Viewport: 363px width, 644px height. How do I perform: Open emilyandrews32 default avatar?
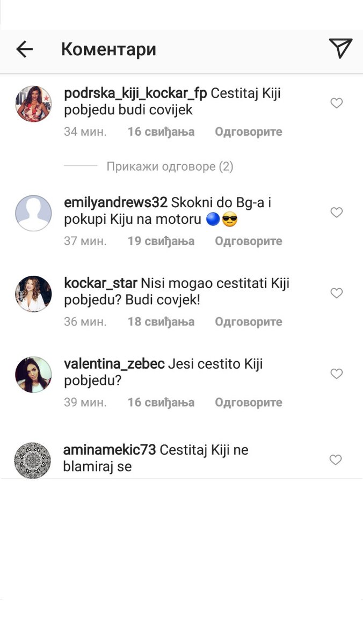(x=33, y=213)
